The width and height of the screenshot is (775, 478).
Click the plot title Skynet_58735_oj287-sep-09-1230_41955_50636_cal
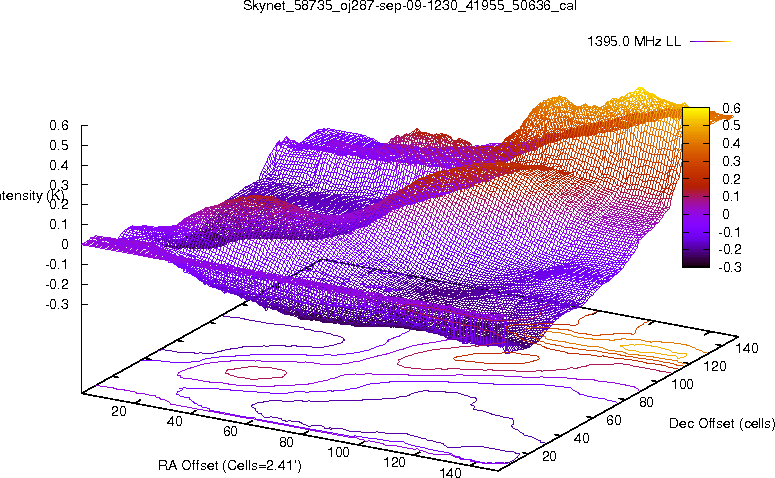click(x=410, y=6)
